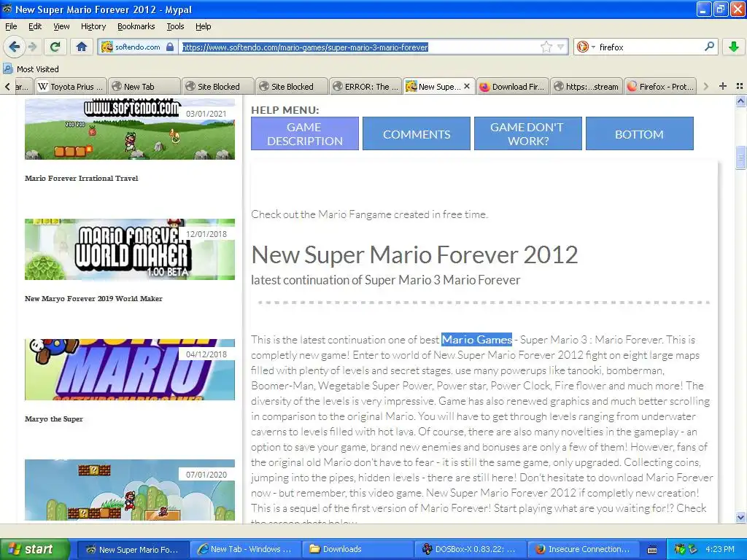747x560 pixels.
Task: Go back to the previous page
Action: (x=14, y=47)
